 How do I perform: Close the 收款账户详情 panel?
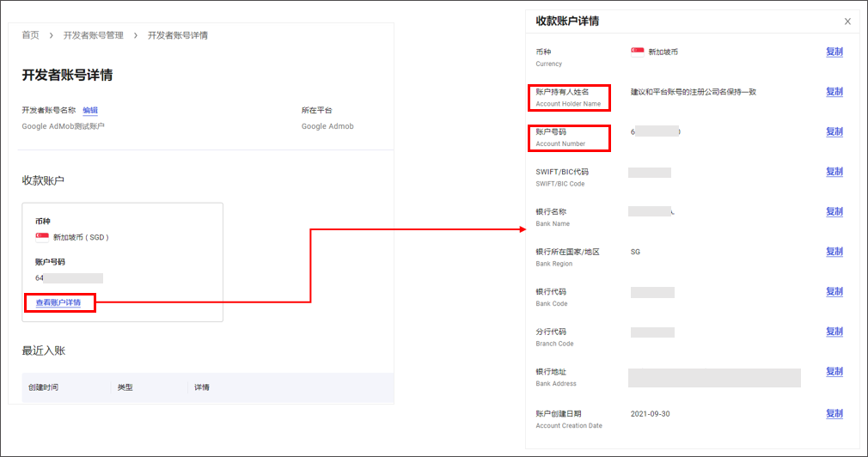point(847,21)
